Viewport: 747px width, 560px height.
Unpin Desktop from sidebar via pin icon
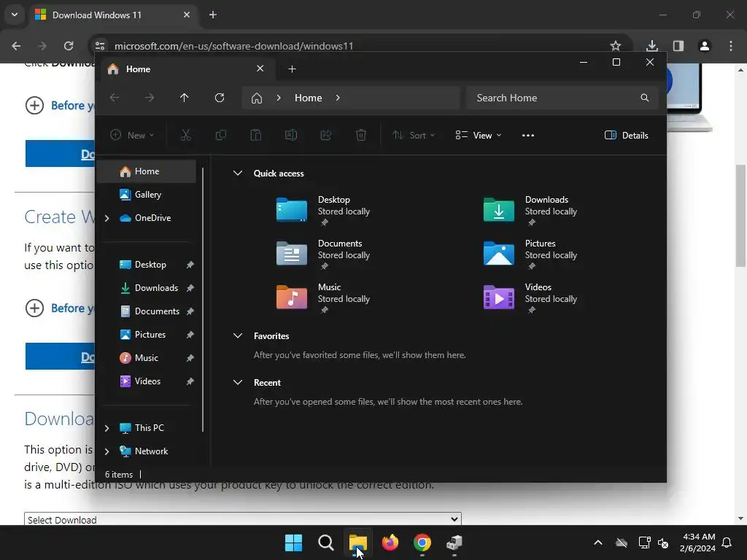[190, 265]
